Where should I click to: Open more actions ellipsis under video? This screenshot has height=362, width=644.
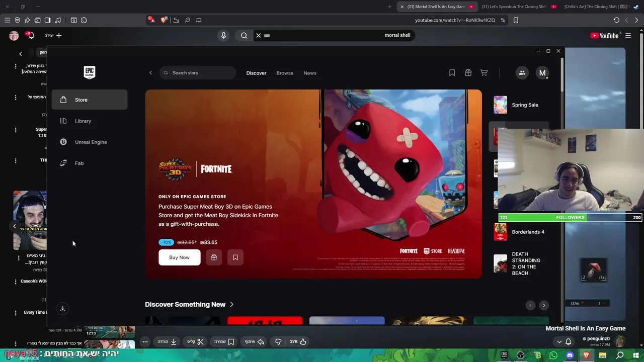point(145,341)
